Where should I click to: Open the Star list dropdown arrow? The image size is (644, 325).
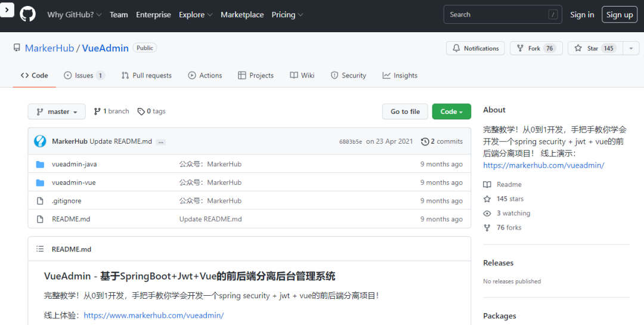coord(631,48)
